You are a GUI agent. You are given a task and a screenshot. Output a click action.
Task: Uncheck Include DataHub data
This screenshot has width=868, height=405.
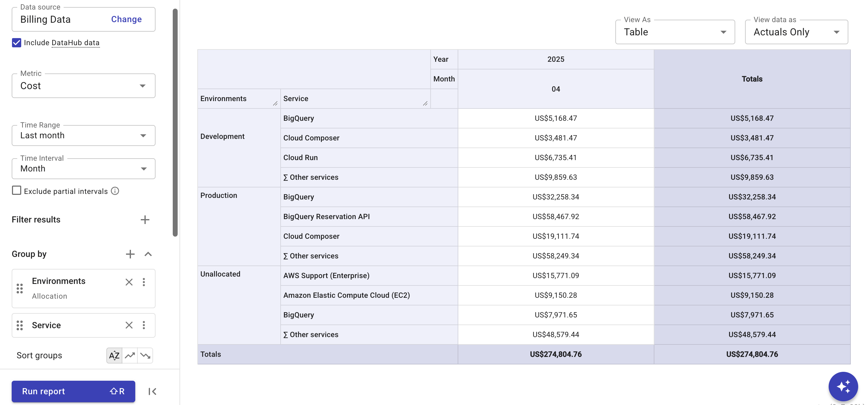[x=16, y=42]
